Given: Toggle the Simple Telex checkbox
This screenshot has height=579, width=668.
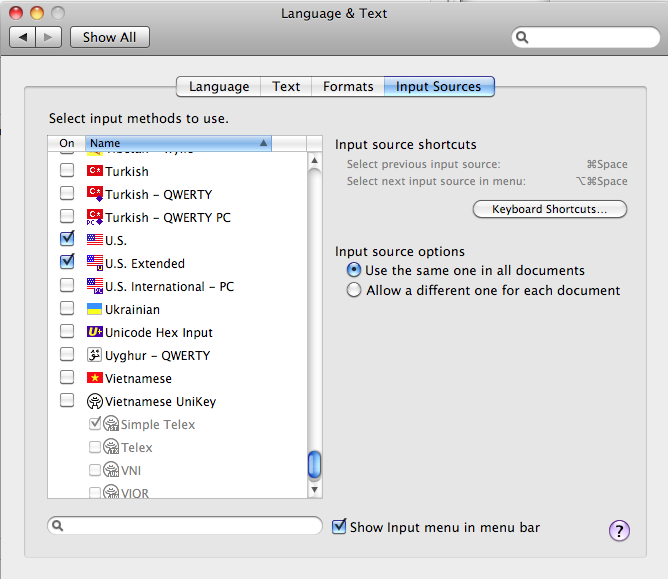Looking at the screenshot, I should pos(95,423).
